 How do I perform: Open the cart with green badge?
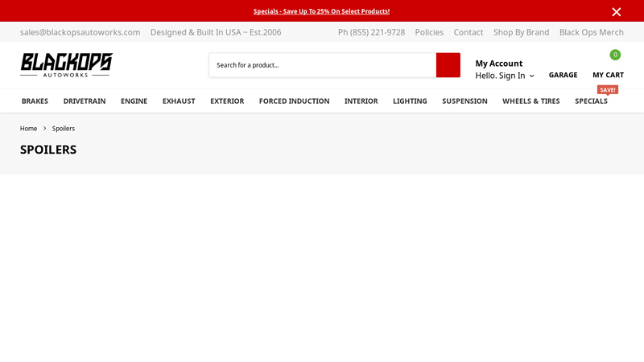608,74
